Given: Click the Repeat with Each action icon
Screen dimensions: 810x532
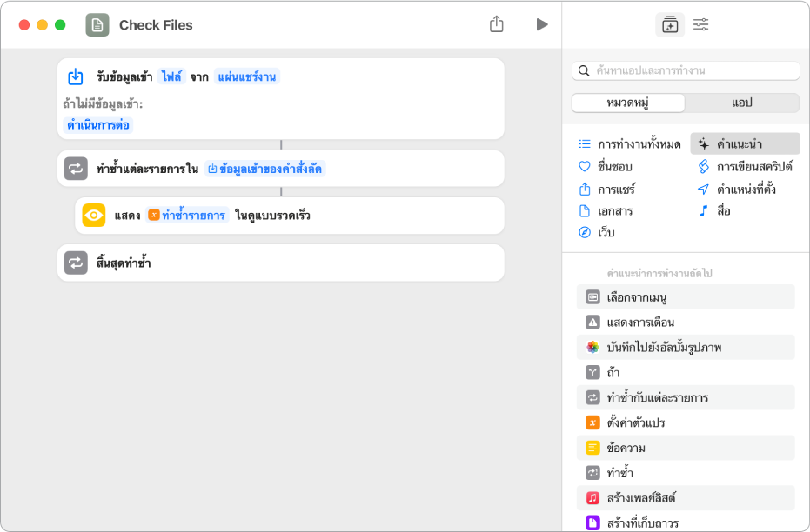Looking at the screenshot, I should click(76, 169).
